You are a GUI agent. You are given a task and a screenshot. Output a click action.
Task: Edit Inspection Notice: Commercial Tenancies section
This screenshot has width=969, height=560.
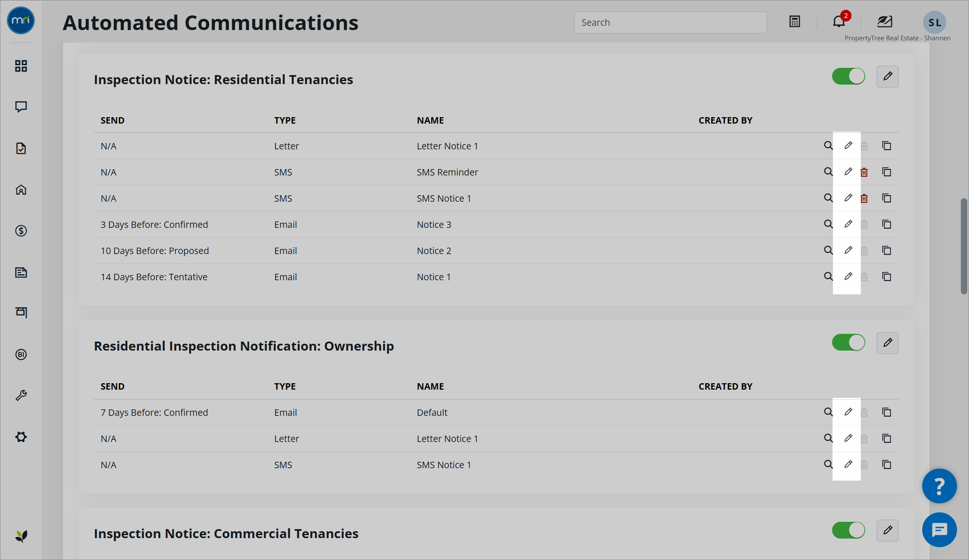coord(887,530)
